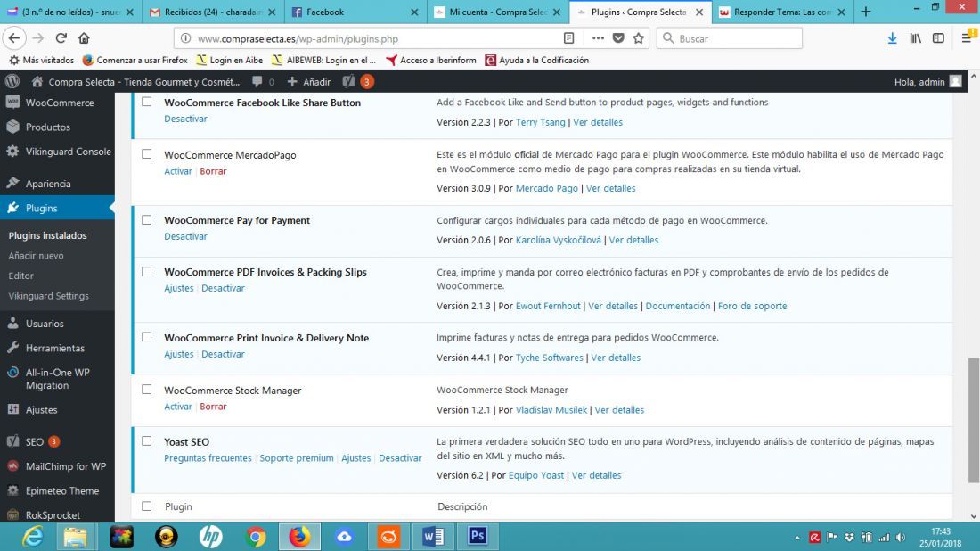Launch Internet Explorer from taskbar
Screen dimensions: 980x551
click(32, 537)
